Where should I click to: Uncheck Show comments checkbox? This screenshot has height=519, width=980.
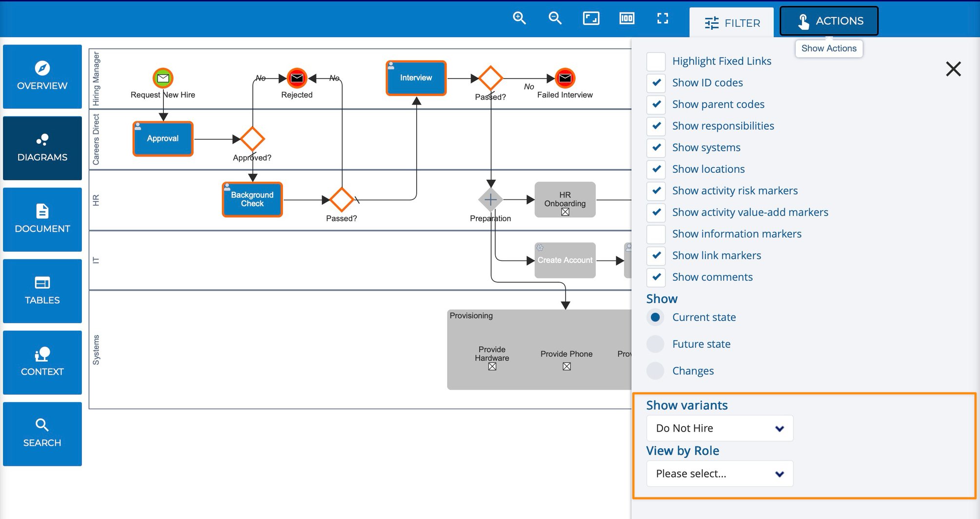click(656, 277)
